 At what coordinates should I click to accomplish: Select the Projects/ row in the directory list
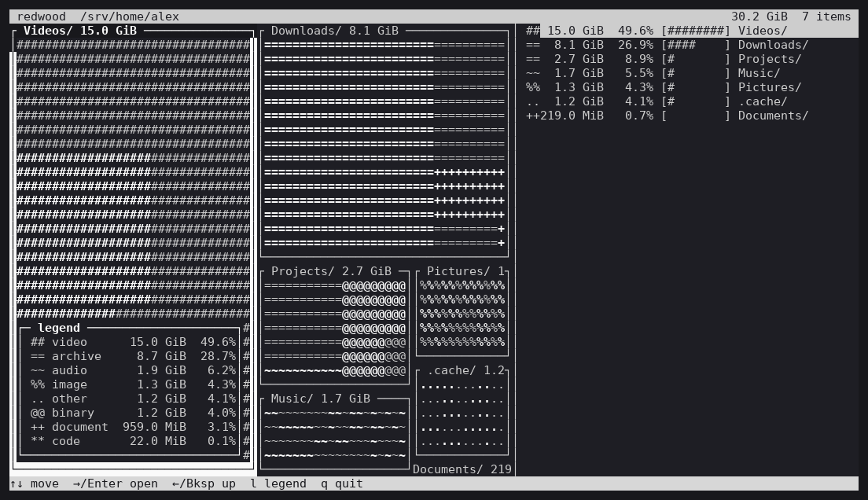point(692,59)
